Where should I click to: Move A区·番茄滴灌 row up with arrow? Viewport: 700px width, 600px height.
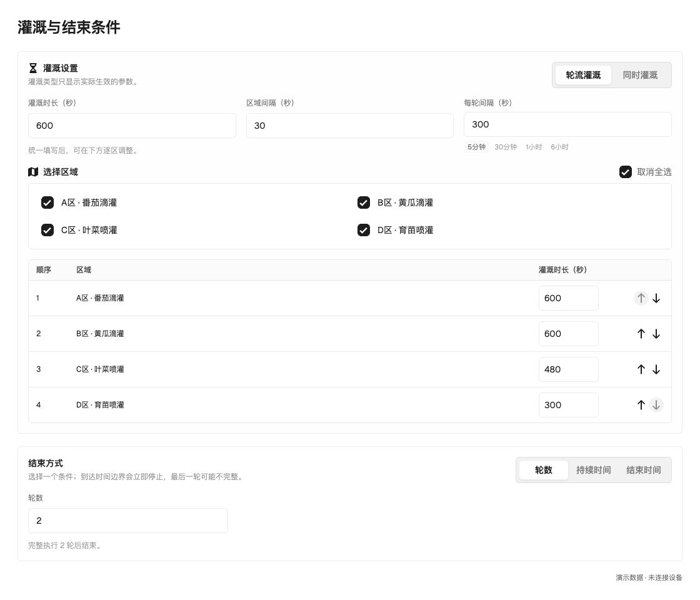click(641, 298)
